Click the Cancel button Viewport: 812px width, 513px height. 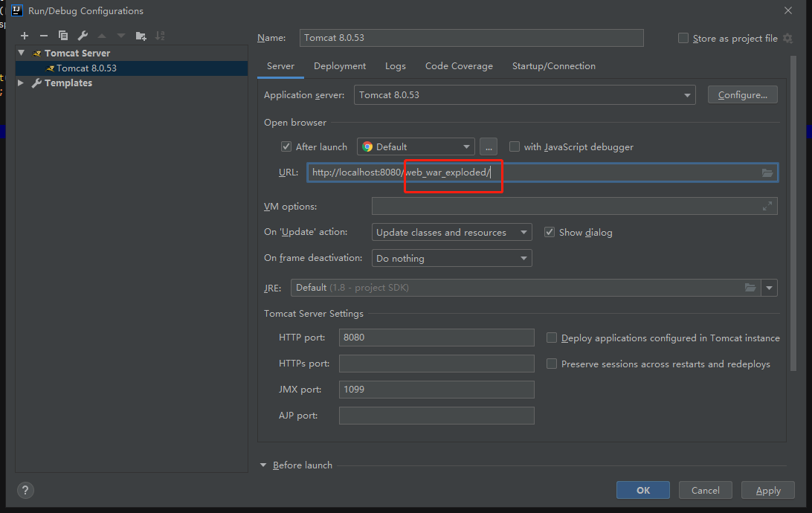click(706, 490)
